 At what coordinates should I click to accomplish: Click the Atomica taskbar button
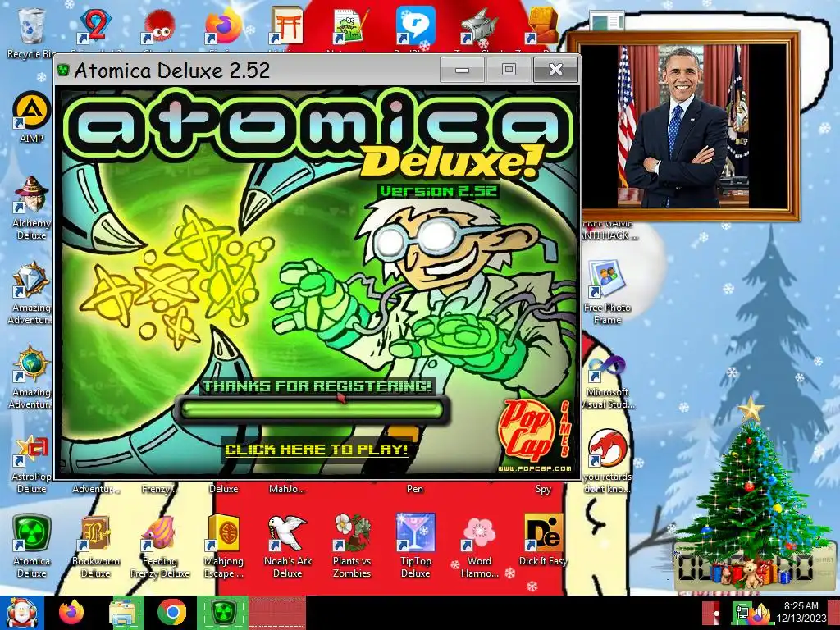pyautogui.click(x=223, y=613)
